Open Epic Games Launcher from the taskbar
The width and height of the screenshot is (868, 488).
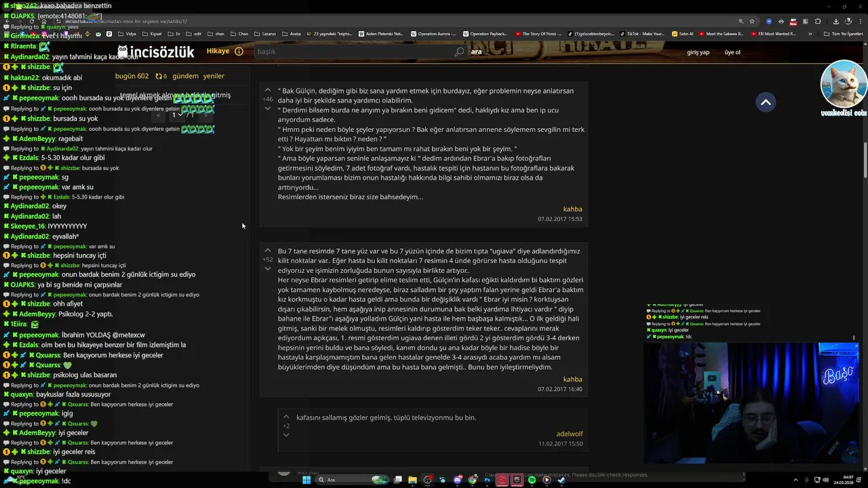pyautogui.click(x=517, y=480)
